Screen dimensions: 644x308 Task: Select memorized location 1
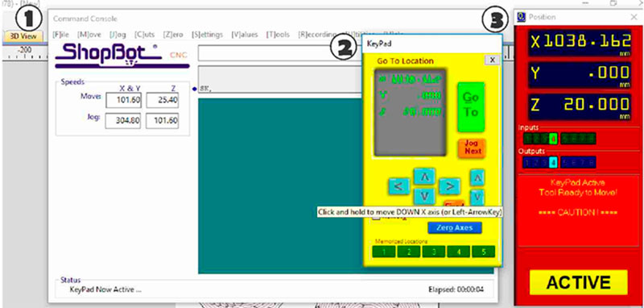[x=384, y=252]
